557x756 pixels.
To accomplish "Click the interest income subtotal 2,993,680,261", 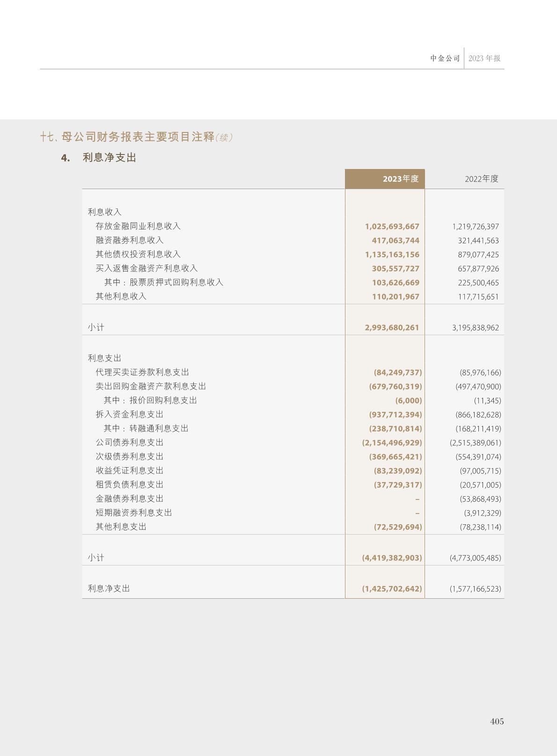I will coord(392,328).
